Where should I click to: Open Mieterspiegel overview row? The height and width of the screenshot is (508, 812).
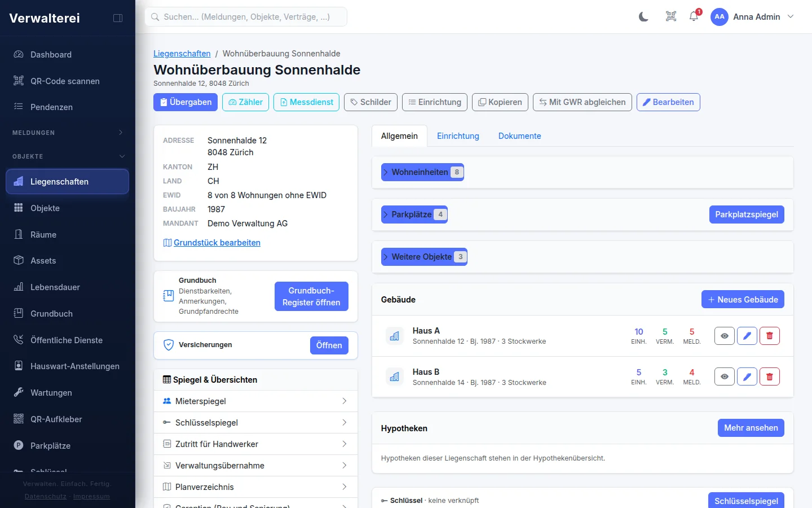tap(255, 401)
